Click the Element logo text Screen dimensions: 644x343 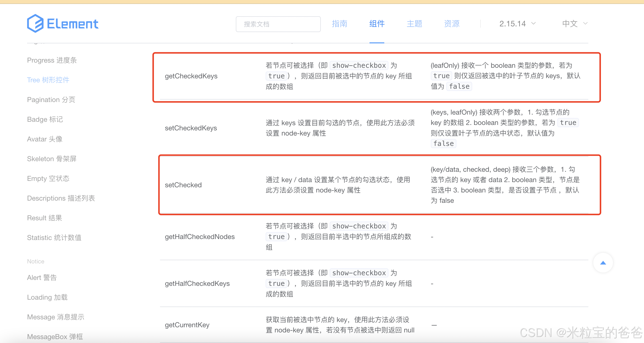[73, 24]
